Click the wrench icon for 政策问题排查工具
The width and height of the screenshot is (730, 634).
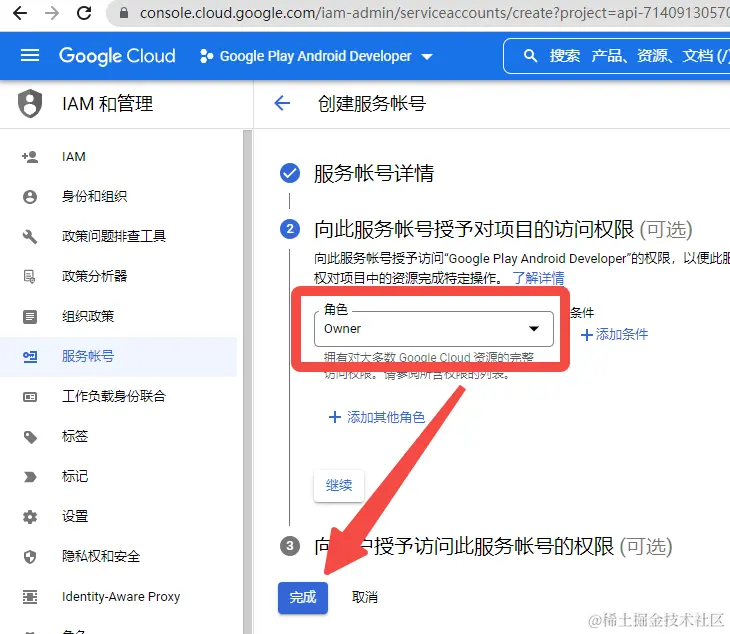tap(30, 237)
